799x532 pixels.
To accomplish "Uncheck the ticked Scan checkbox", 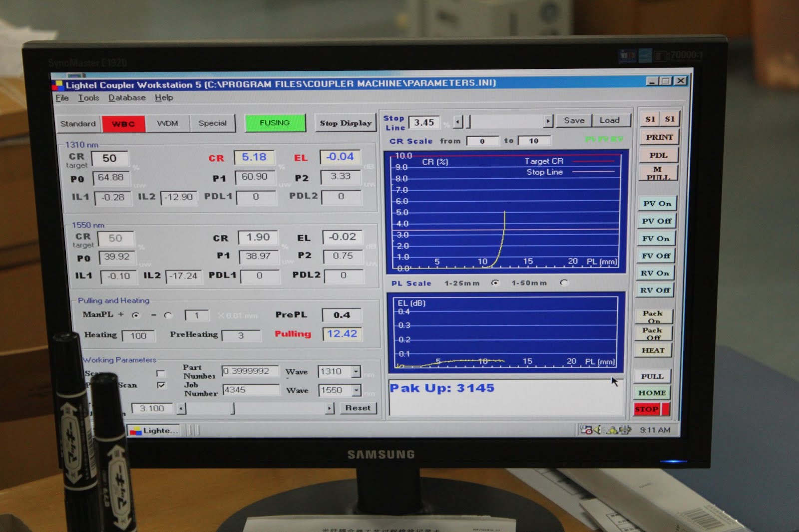I will pyautogui.click(x=161, y=385).
